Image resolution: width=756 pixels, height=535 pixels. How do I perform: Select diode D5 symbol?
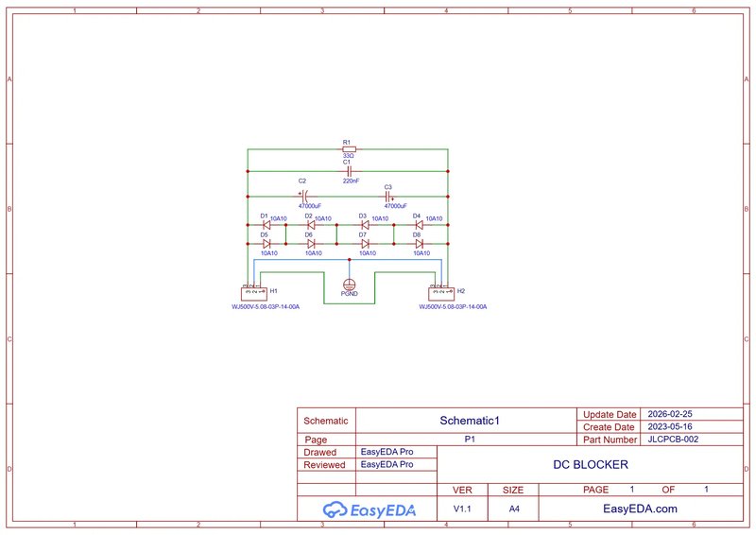[266, 244]
